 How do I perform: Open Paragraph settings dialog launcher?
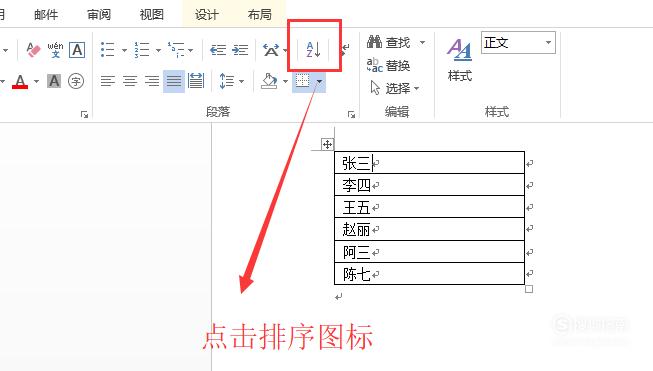pos(351,115)
